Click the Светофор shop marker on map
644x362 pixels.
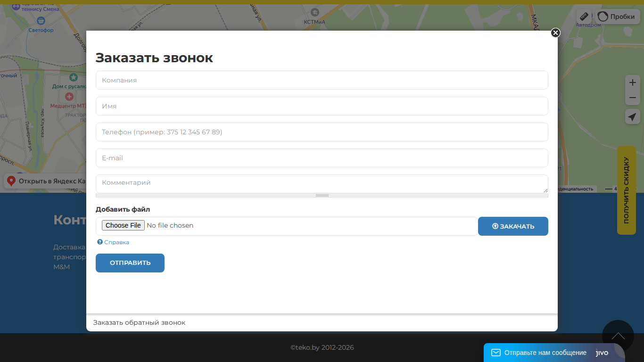(x=41, y=21)
